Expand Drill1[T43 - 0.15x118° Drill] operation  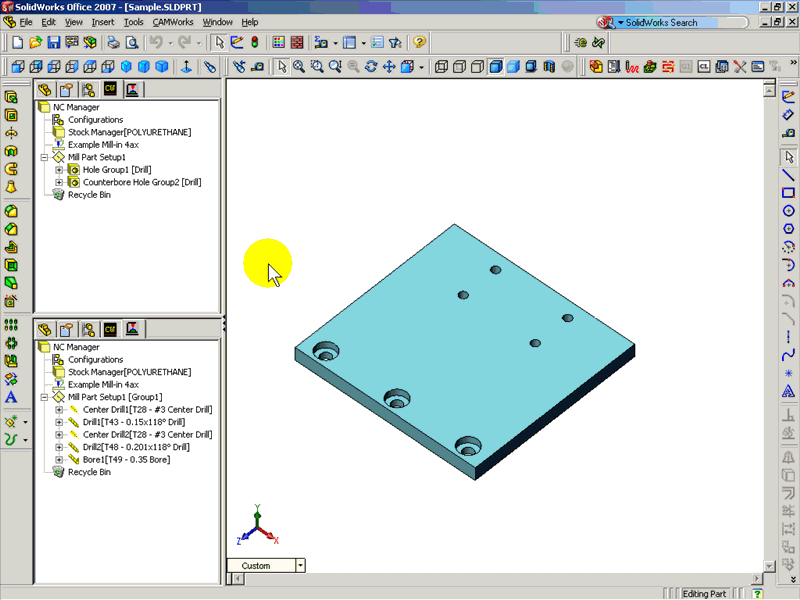coord(59,422)
